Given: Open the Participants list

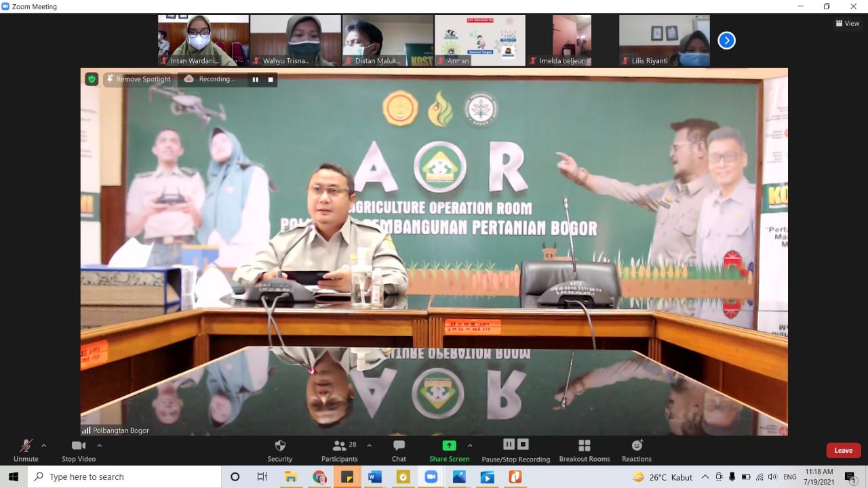Looking at the screenshot, I should point(340,450).
